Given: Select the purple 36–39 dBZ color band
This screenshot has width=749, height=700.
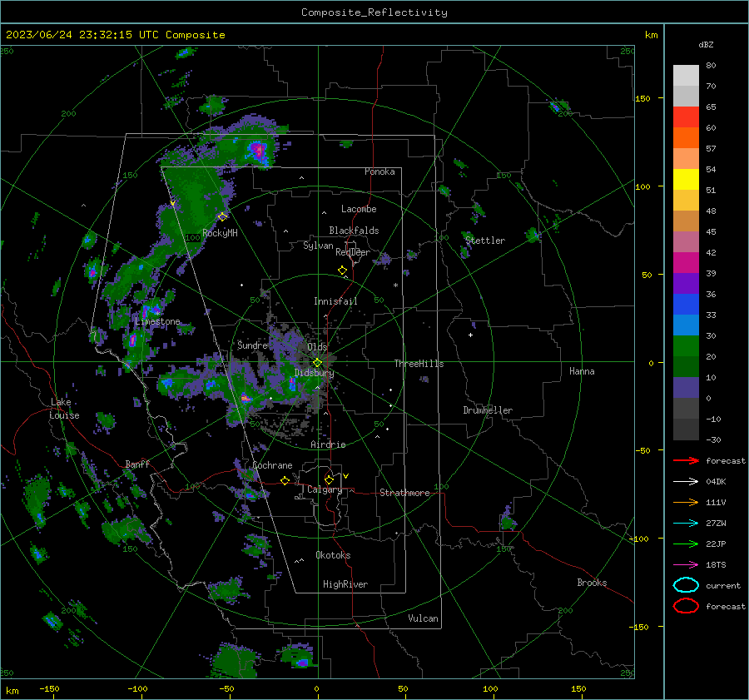Looking at the screenshot, I should tap(686, 284).
